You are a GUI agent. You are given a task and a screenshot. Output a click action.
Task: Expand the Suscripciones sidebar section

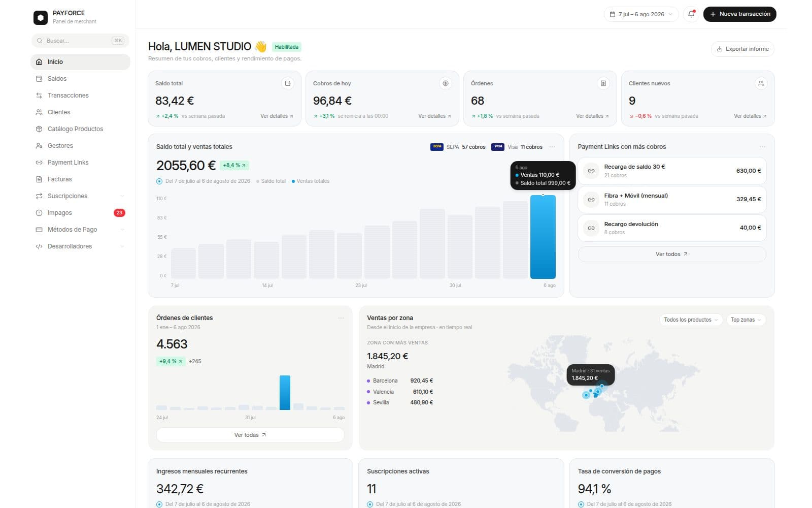pyautogui.click(x=122, y=196)
